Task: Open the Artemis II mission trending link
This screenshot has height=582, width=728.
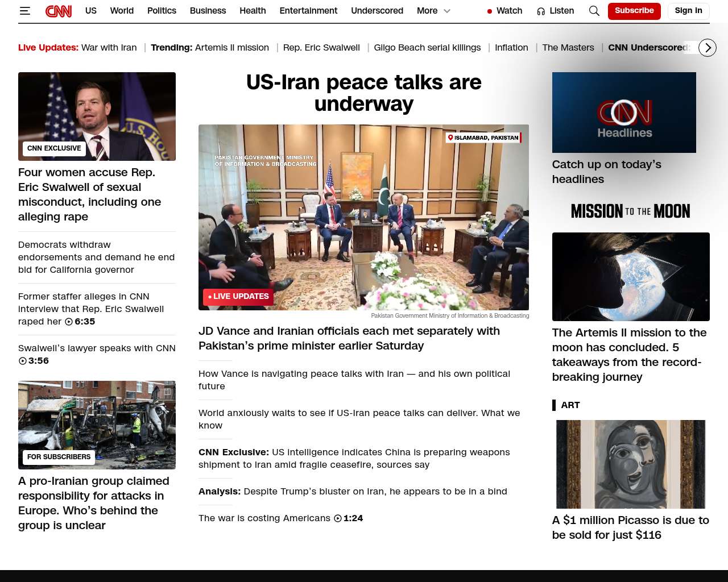Action: (231, 48)
